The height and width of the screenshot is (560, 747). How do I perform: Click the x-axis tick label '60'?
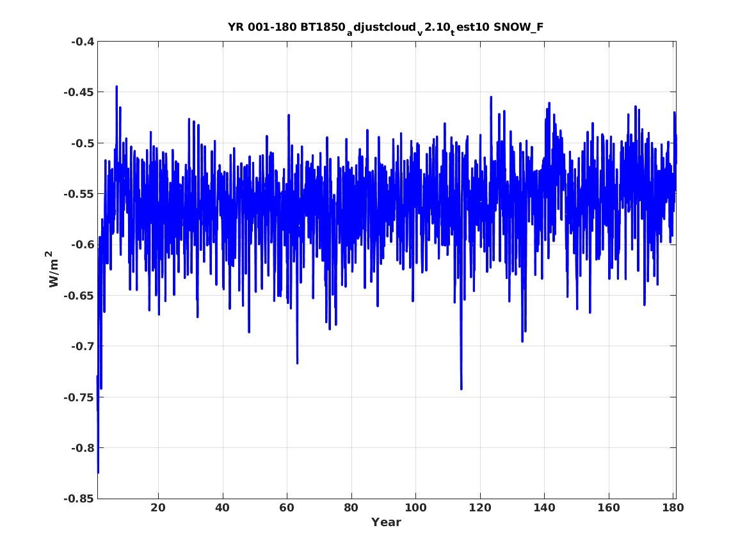click(287, 508)
